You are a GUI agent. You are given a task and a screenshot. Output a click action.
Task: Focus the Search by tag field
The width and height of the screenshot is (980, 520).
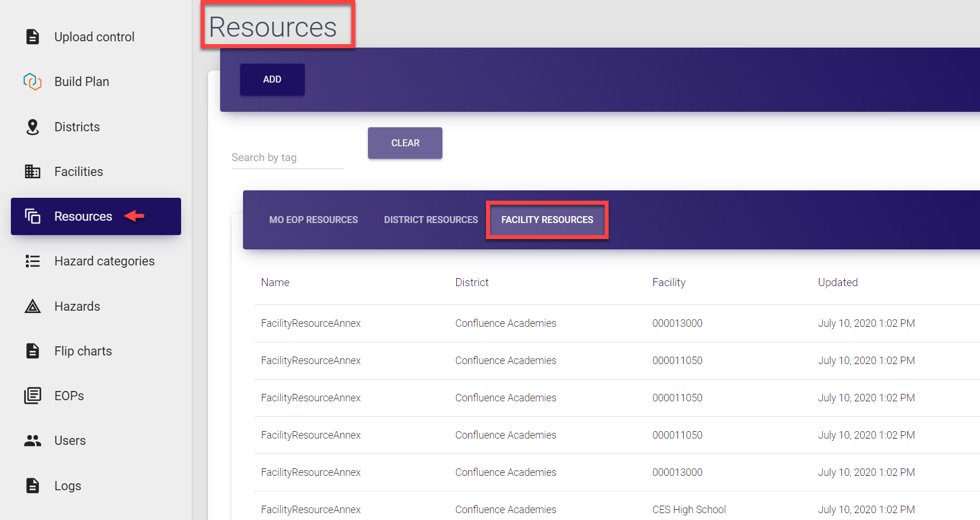287,158
